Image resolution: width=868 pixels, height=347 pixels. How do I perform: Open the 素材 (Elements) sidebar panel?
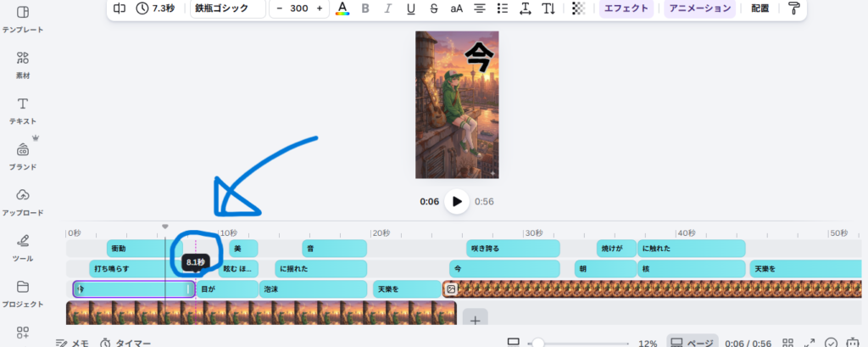tap(23, 64)
